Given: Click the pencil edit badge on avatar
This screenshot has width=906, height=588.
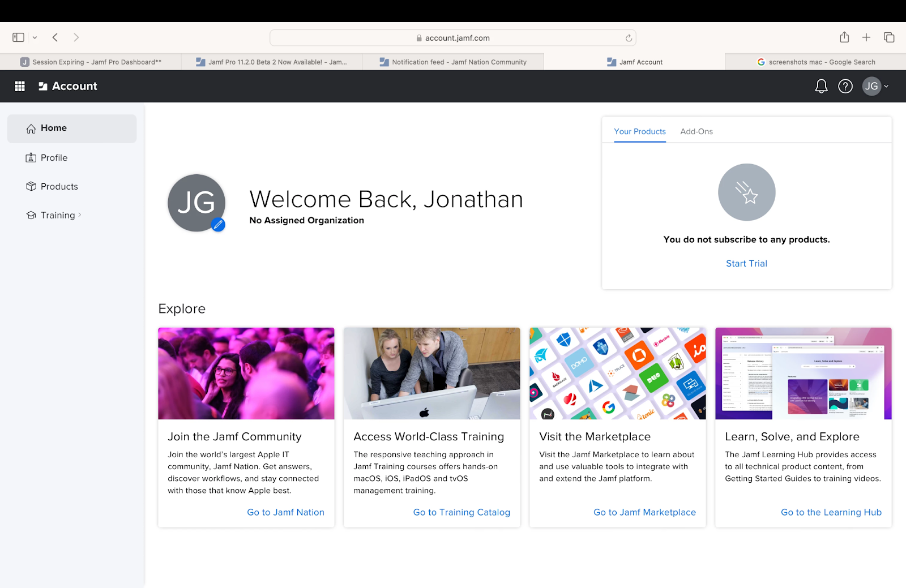Looking at the screenshot, I should tap(218, 225).
